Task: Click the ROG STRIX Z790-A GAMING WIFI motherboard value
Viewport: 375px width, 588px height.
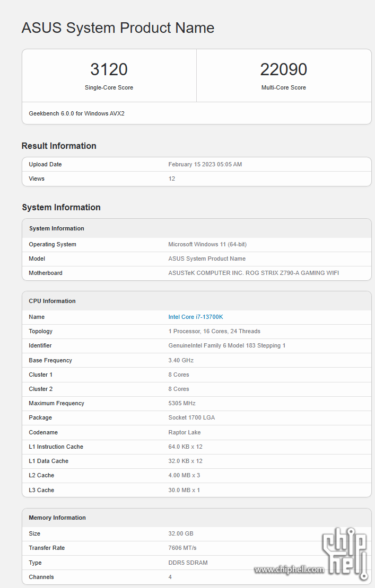Action: tap(254, 273)
